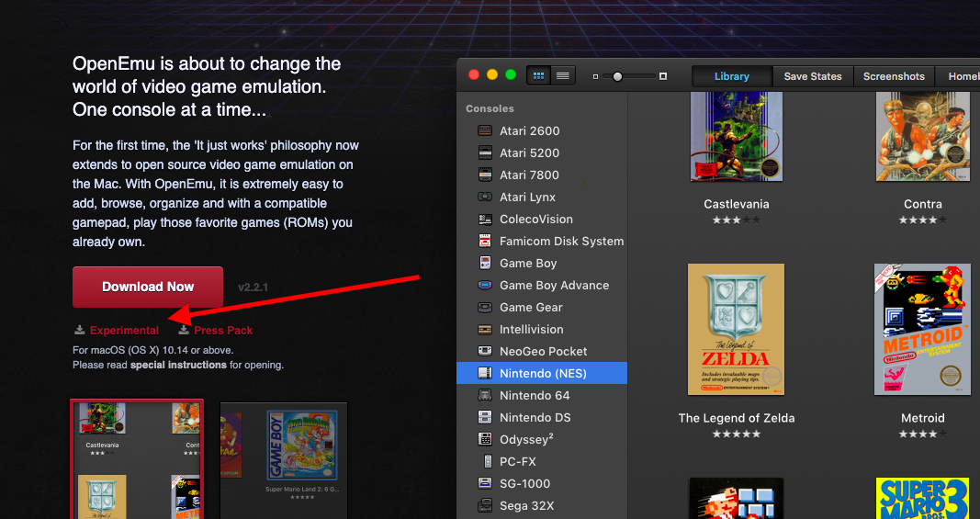This screenshot has height=519, width=980.
Task: Click the Sega 32X console icon
Action: [485, 506]
